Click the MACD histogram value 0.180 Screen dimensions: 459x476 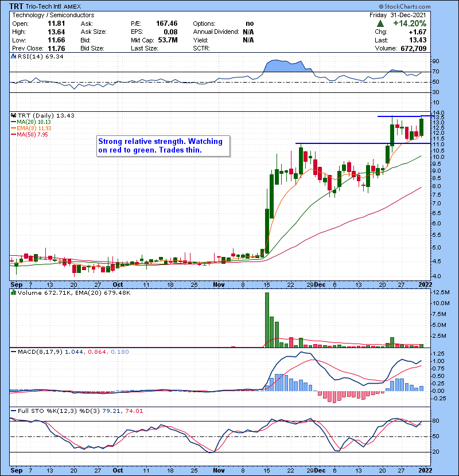tap(120, 352)
